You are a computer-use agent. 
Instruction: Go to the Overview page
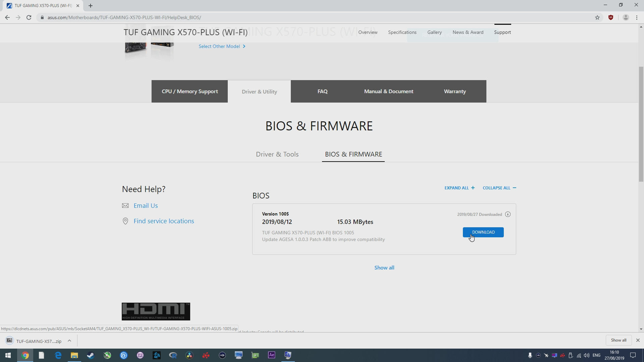coord(368,32)
